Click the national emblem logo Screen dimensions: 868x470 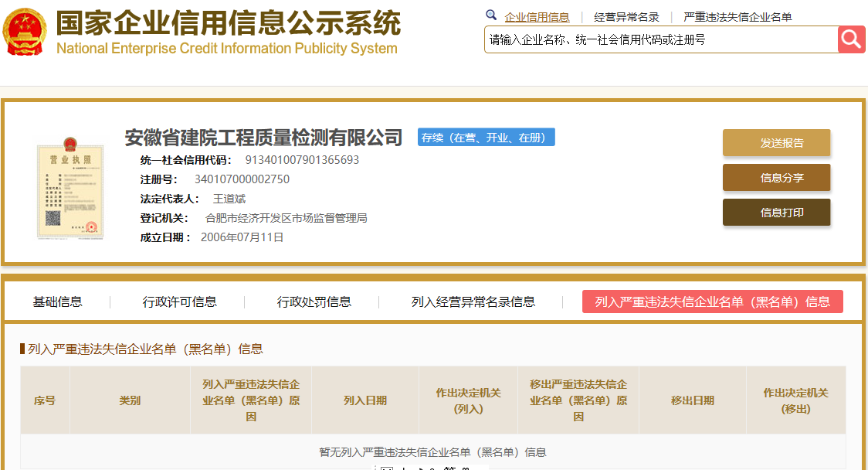(x=25, y=32)
